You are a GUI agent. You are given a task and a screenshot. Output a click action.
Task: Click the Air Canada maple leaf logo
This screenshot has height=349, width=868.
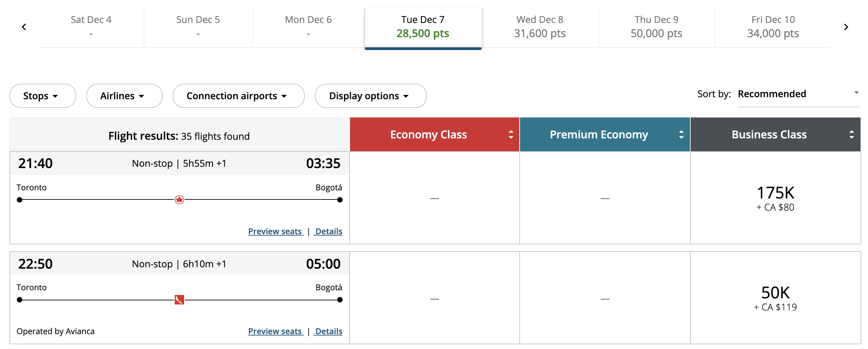[x=179, y=200]
